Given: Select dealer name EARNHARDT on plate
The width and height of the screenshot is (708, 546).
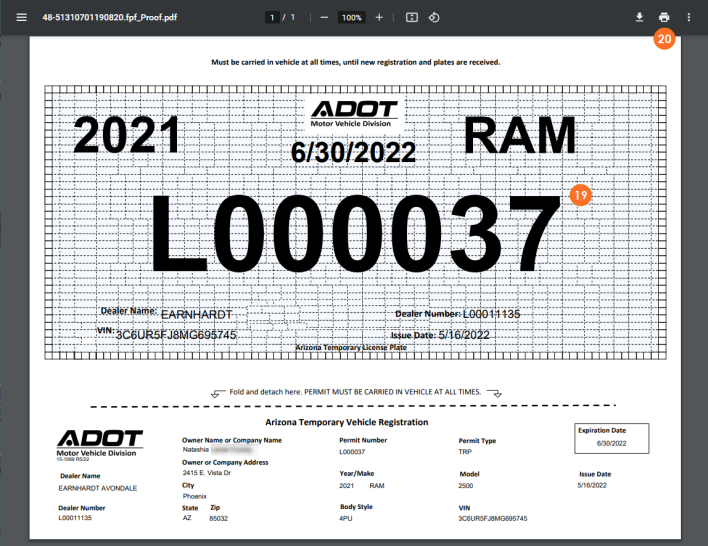Looking at the screenshot, I should [196, 314].
